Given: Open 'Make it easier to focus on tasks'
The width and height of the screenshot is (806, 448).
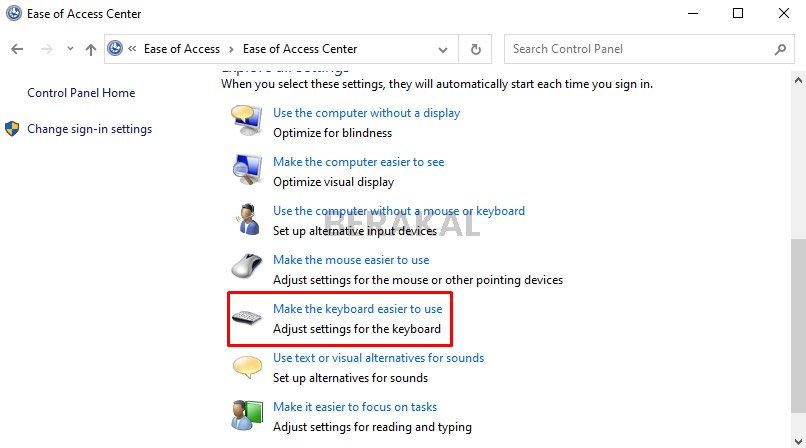Looking at the screenshot, I should coord(355,407).
